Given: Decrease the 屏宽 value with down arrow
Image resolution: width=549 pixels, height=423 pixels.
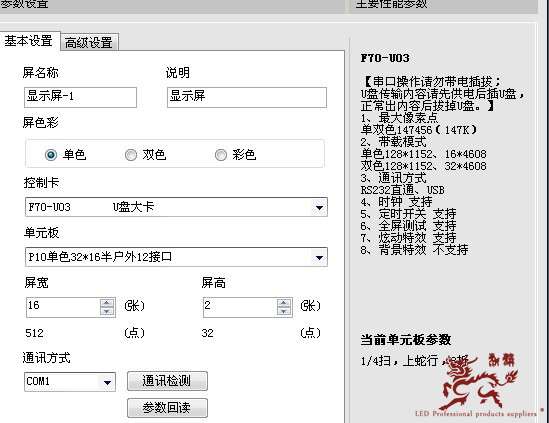Looking at the screenshot, I should tap(107, 311).
